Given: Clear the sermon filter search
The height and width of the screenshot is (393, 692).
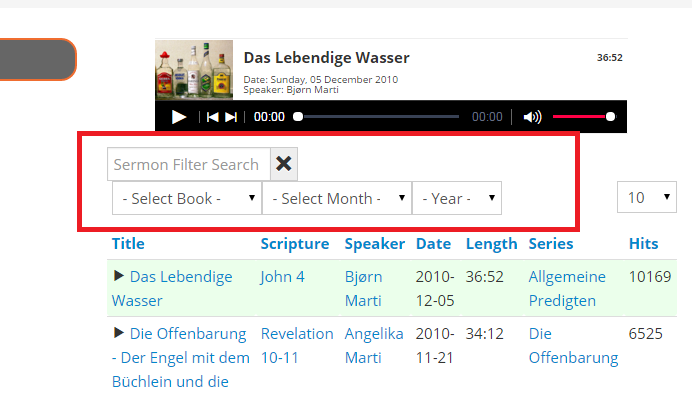Looking at the screenshot, I should 284,164.
